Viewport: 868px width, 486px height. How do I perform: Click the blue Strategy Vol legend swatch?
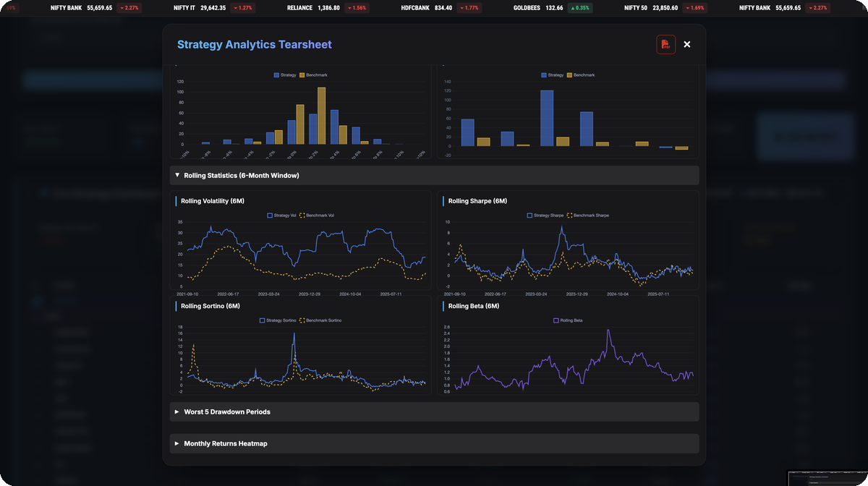click(271, 216)
